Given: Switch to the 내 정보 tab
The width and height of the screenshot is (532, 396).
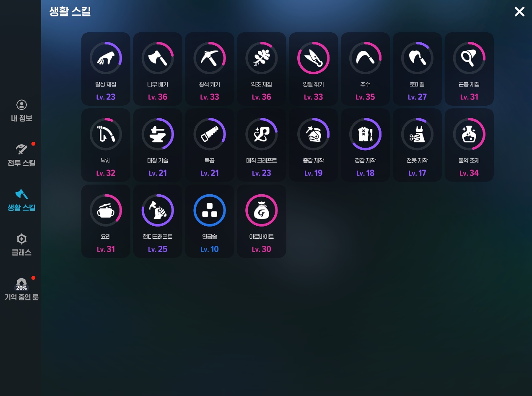Looking at the screenshot, I should [21, 111].
